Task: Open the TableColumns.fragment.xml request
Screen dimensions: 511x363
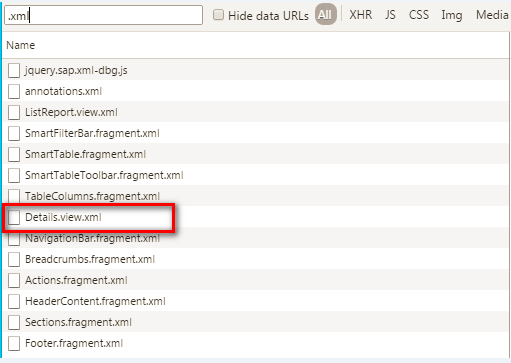Action: (92, 196)
